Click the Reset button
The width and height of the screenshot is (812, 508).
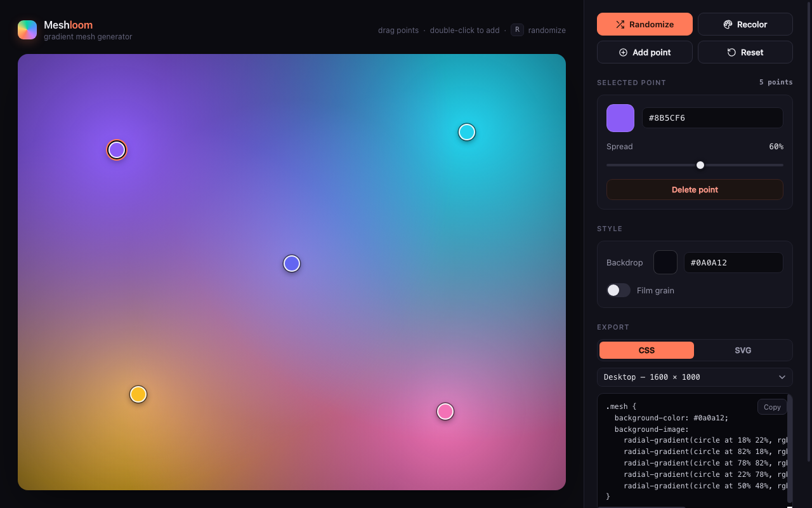pos(745,52)
